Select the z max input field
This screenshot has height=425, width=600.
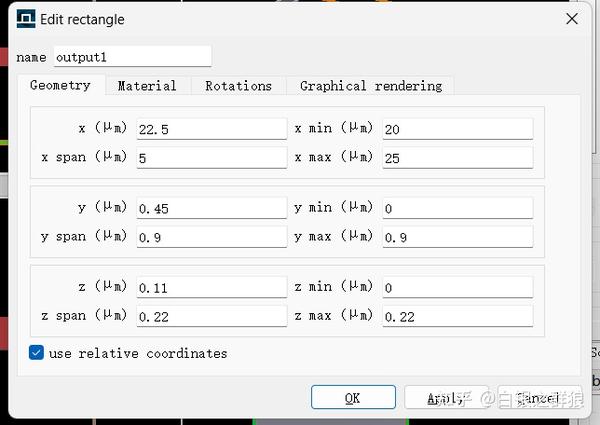click(457, 316)
